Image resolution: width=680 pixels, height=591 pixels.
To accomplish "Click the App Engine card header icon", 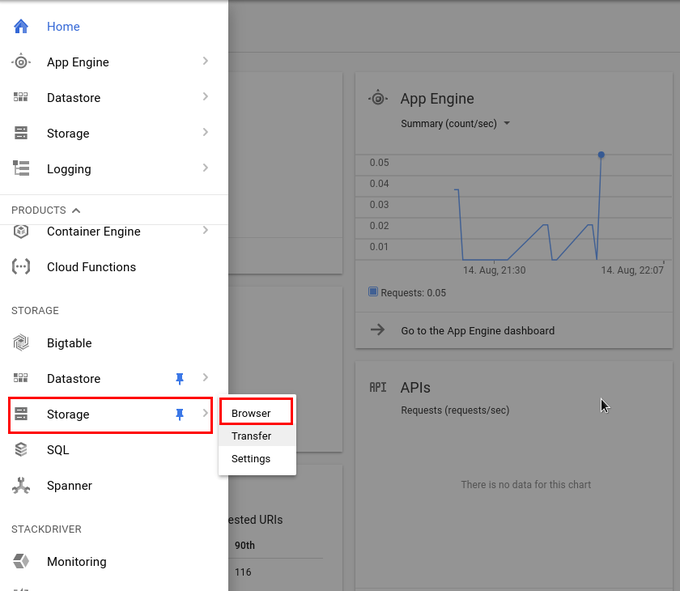I will tap(378, 98).
